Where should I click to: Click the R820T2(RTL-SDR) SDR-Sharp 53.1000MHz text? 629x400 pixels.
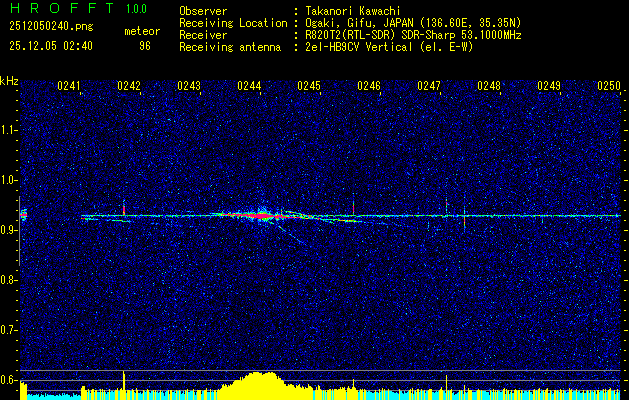(x=413, y=35)
